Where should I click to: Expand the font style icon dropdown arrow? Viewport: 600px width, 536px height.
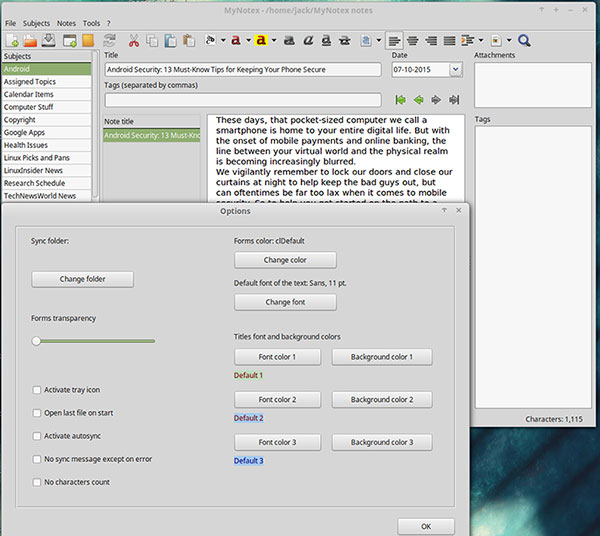coord(223,40)
